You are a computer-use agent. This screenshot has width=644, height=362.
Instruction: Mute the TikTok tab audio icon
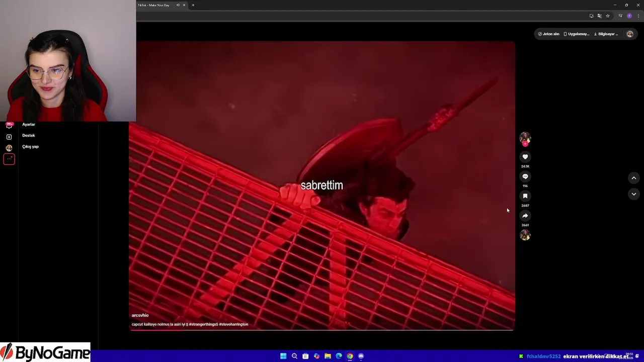(178, 5)
